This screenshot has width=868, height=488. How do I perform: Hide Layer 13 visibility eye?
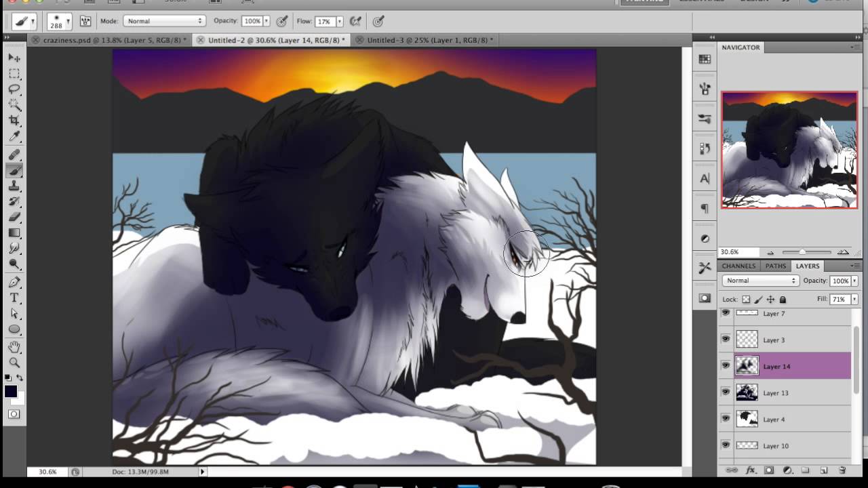(x=726, y=392)
